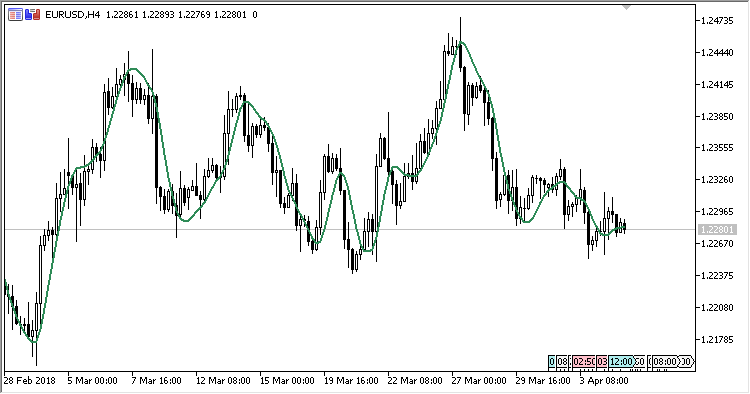Click the price scale value 1.22080
This screenshot has width=750, height=394.
click(x=717, y=307)
